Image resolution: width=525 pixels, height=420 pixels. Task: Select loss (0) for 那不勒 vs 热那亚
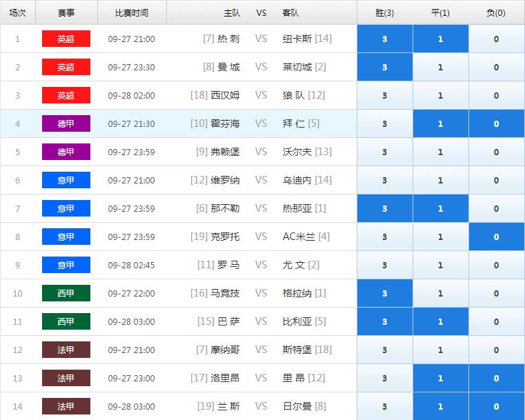tap(497, 208)
